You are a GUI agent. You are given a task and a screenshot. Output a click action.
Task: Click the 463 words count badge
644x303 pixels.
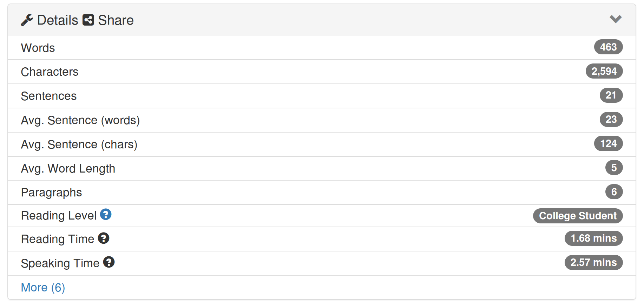coord(608,47)
